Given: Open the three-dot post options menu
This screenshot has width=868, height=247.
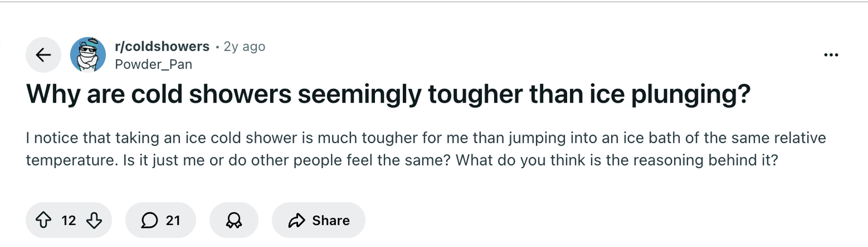Looking at the screenshot, I should [x=831, y=55].
